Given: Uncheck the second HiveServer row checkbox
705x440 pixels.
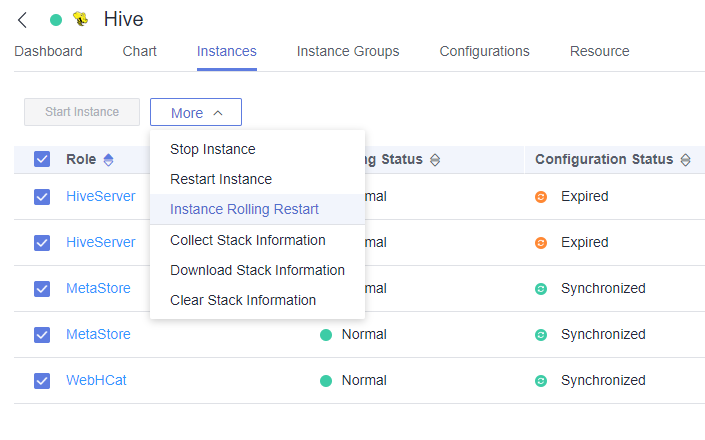Looking at the screenshot, I should click(x=42, y=243).
